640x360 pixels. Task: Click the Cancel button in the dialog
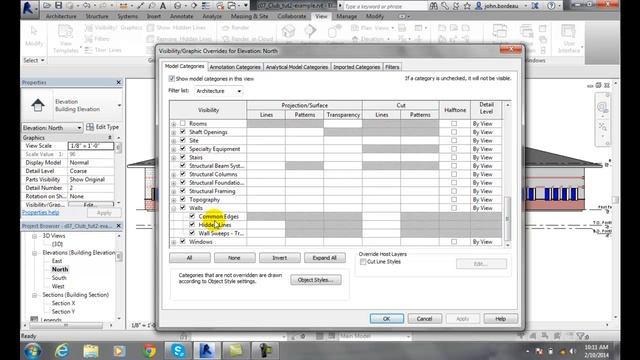point(424,319)
